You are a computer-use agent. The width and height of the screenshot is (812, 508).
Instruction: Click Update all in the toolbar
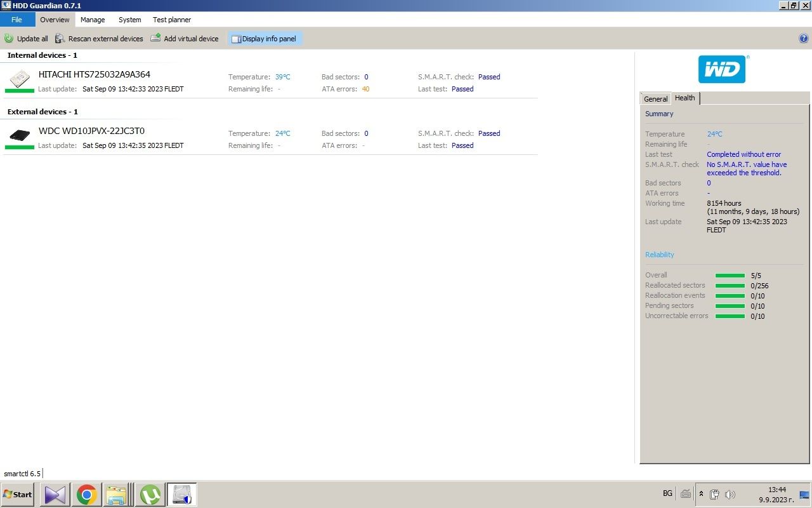pyautogui.click(x=26, y=39)
